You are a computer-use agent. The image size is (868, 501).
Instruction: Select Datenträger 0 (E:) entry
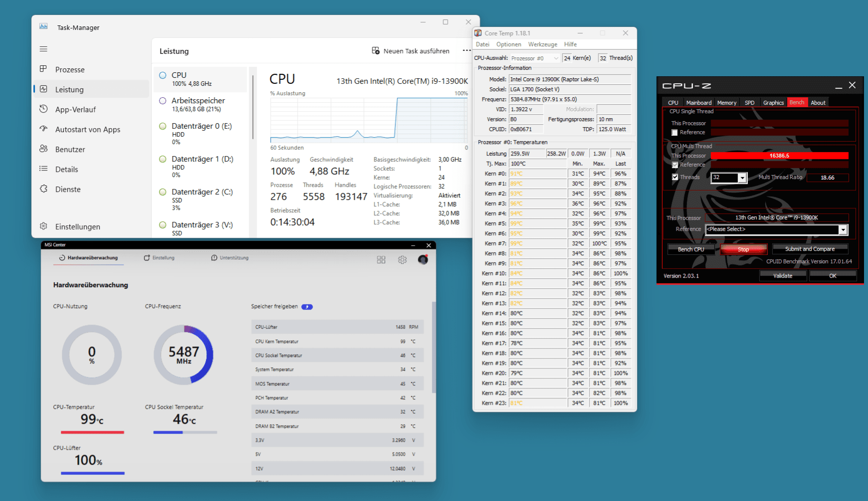(200, 134)
